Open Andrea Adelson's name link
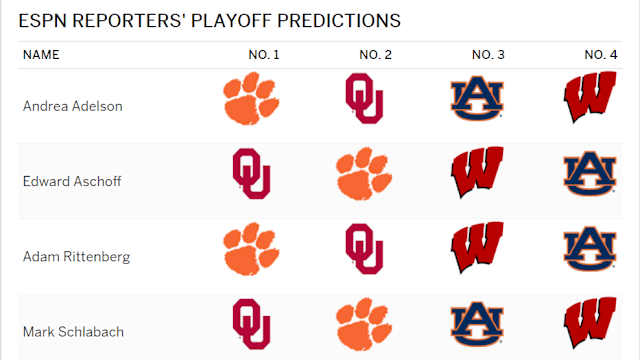 coord(73,106)
